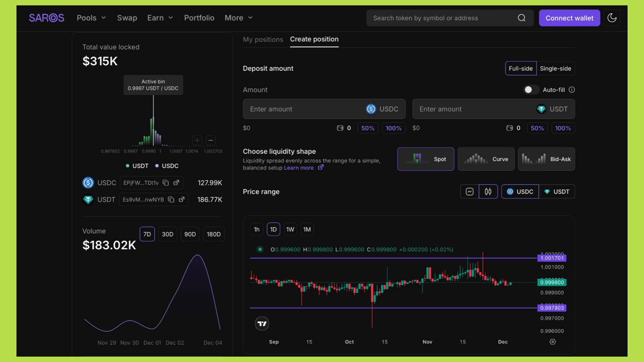The width and height of the screenshot is (644, 362).
Task: Switch to My positions tab
Action: pyautogui.click(x=263, y=39)
